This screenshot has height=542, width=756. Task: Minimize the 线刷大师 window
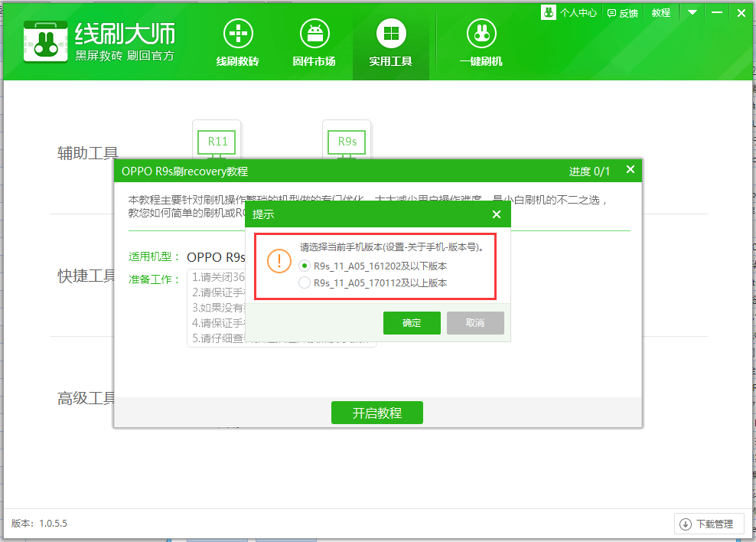[x=717, y=12]
